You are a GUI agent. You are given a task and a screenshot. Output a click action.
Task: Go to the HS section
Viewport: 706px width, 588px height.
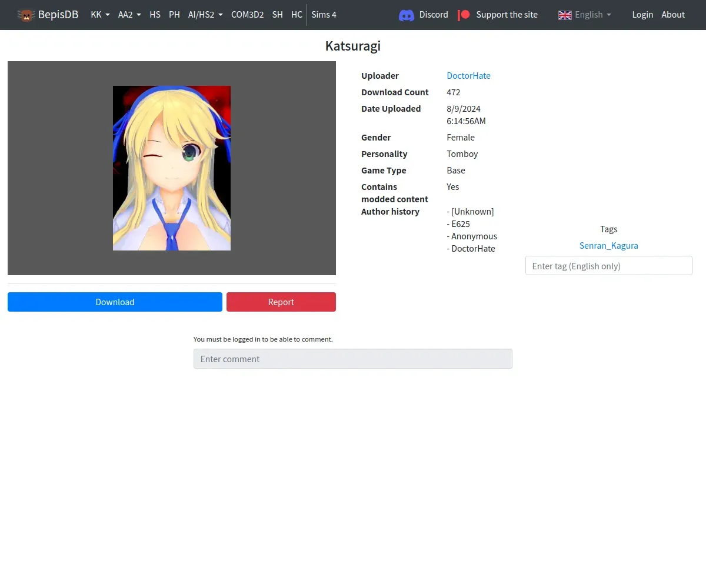pyautogui.click(x=155, y=15)
